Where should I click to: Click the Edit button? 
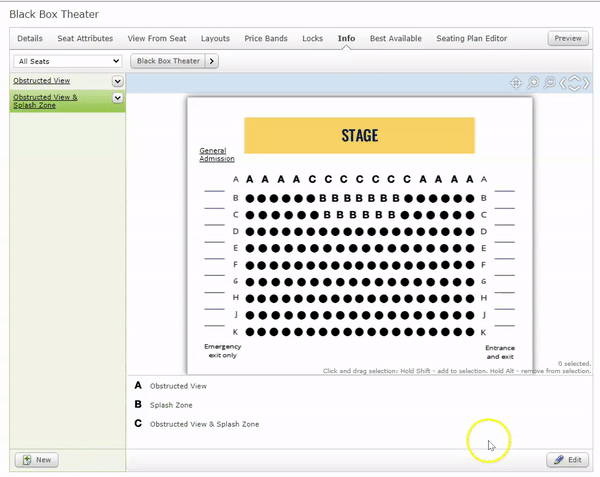[x=568, y=460]
